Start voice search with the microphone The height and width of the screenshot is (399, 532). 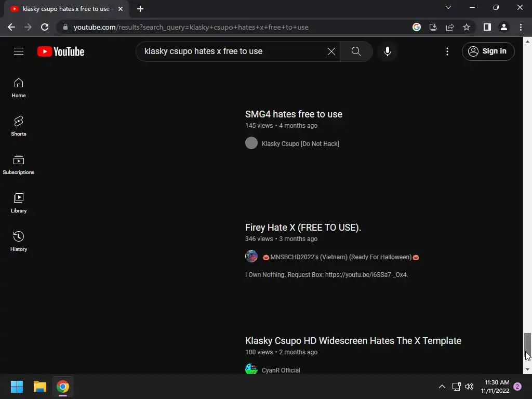pos(388,51)
